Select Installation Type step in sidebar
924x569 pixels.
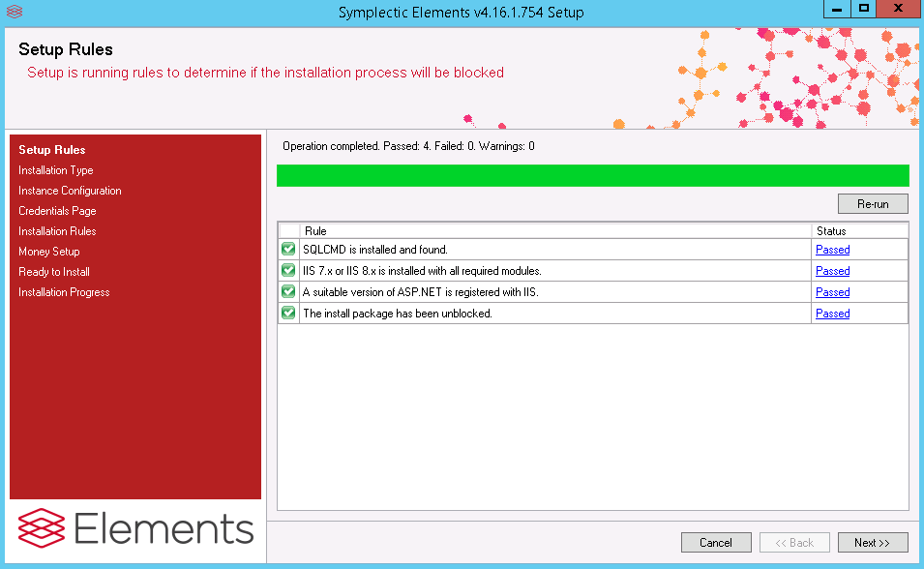click(x=56, y=170)
